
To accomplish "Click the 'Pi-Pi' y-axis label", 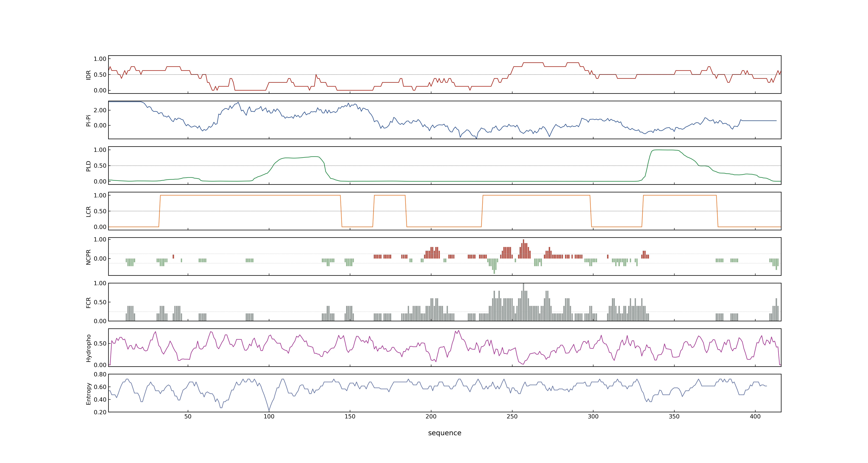I will (x=89, y=120).
